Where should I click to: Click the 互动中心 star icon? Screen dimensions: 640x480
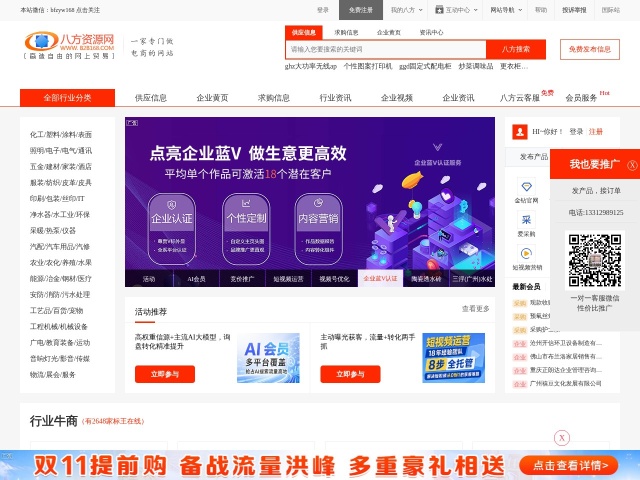(439, 10)
